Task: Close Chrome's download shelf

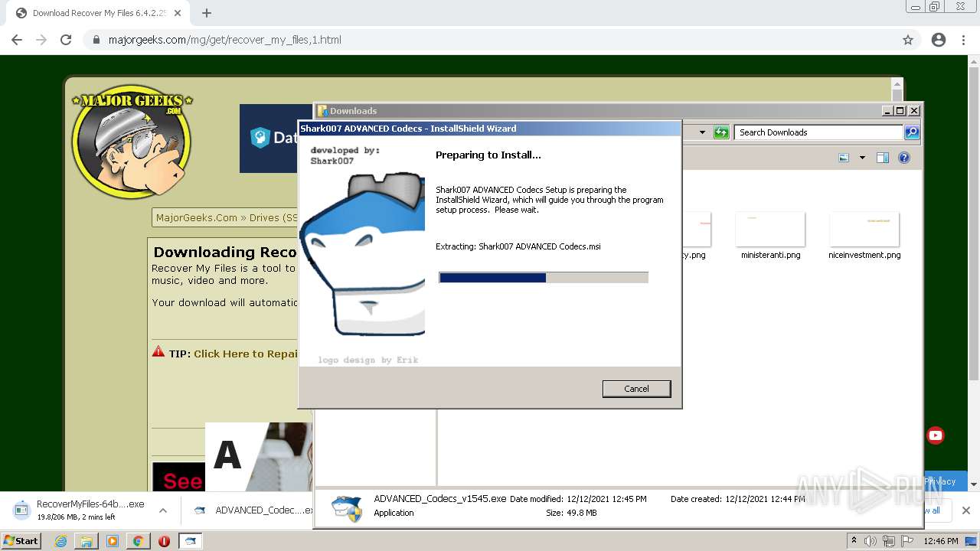Action: click(965, 510)
